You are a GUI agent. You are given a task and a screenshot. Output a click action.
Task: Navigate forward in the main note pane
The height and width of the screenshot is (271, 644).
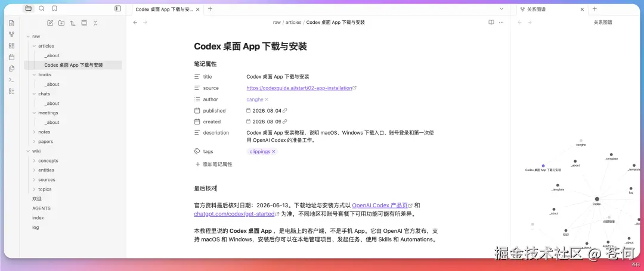click(x=145, y=23)
